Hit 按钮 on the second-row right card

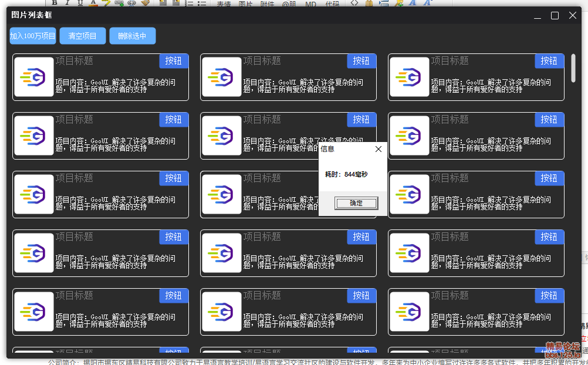[x=549, y=119]
